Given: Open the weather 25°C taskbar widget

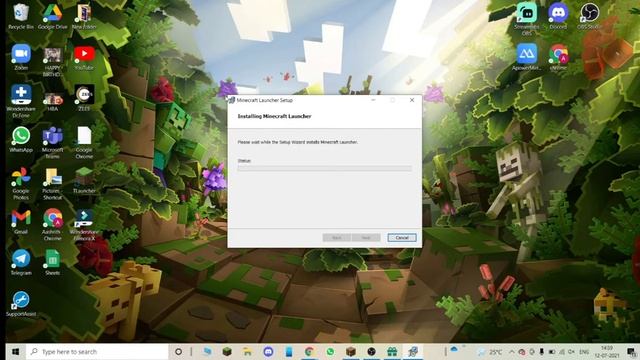Looking at the screenshot, I should coord(490,351).
